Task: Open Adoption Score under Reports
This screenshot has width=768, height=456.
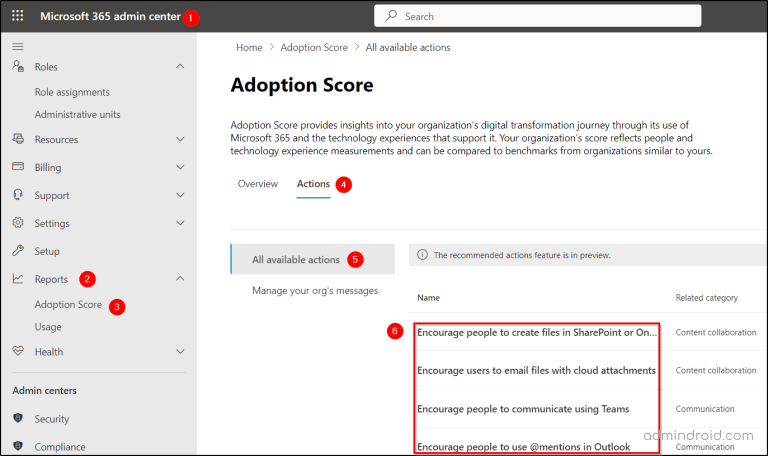Action: point(68,304)
